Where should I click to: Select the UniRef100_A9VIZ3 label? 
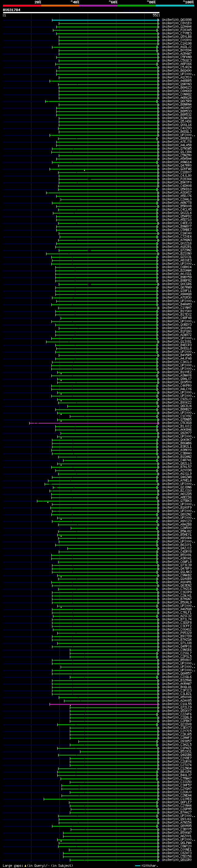(x=177, y=521)
